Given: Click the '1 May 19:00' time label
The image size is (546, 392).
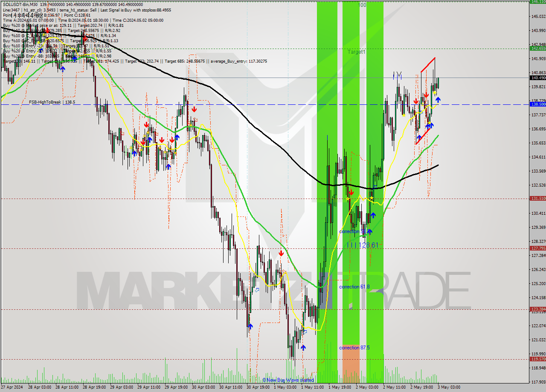Looking at the screenshot, I should tap(340, 387).
